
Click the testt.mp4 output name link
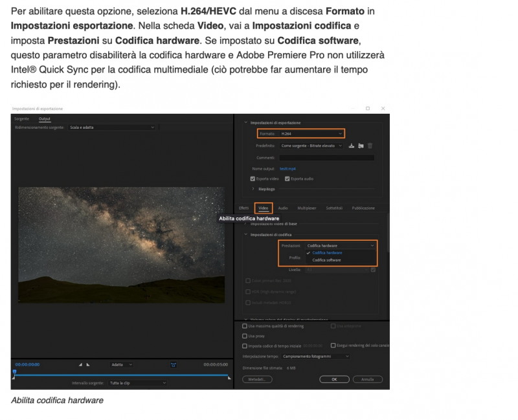point(287,168)
